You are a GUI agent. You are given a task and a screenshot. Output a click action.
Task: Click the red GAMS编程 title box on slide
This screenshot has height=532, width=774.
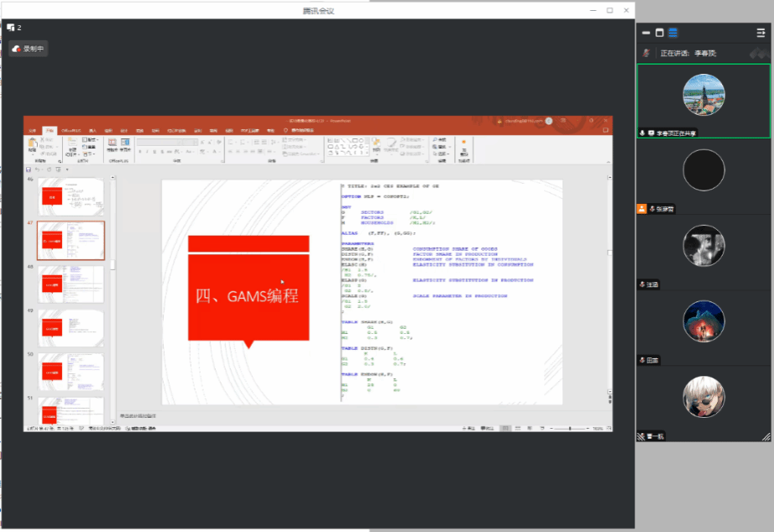(x=248, y=295)
